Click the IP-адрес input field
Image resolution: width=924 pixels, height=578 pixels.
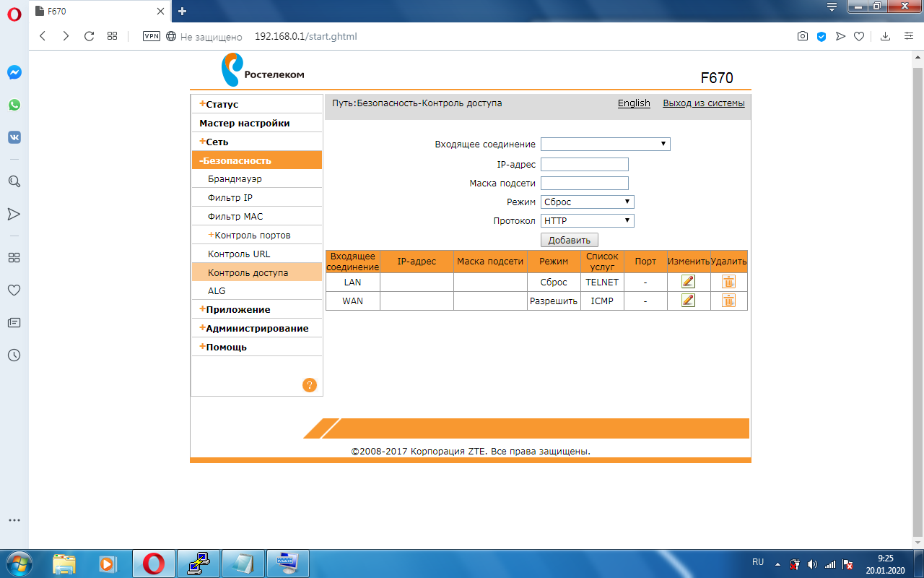click(584, 164)
